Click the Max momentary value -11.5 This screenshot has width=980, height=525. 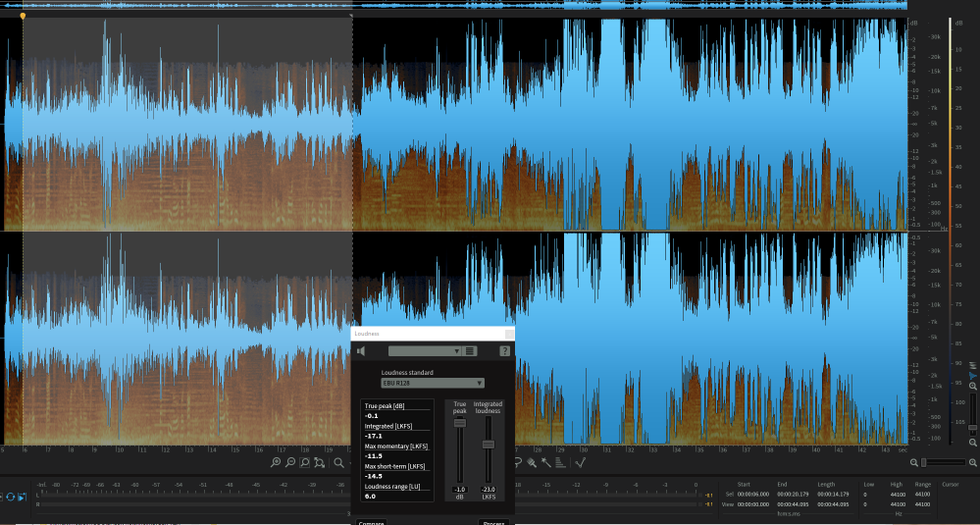[374, 455]
